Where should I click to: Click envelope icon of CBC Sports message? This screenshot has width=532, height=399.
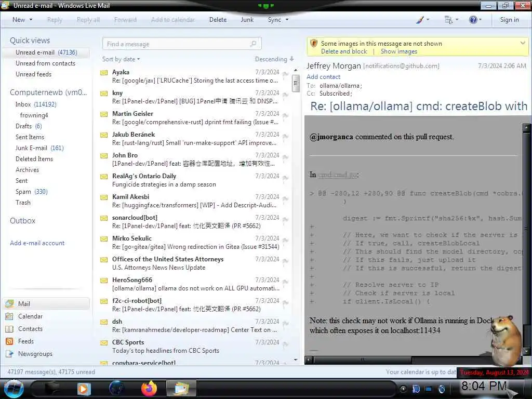pyautogui.click(x=104, y=343)
